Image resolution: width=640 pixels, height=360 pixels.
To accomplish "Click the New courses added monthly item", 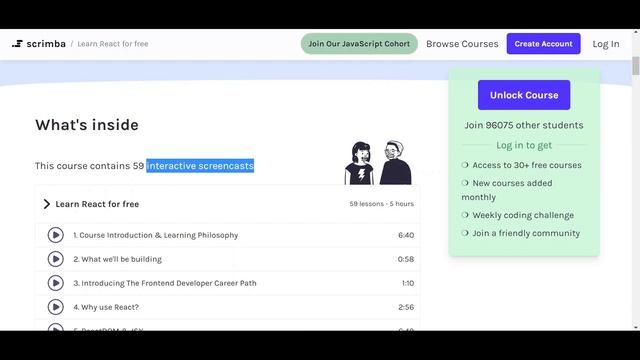I will pos(507,190).
